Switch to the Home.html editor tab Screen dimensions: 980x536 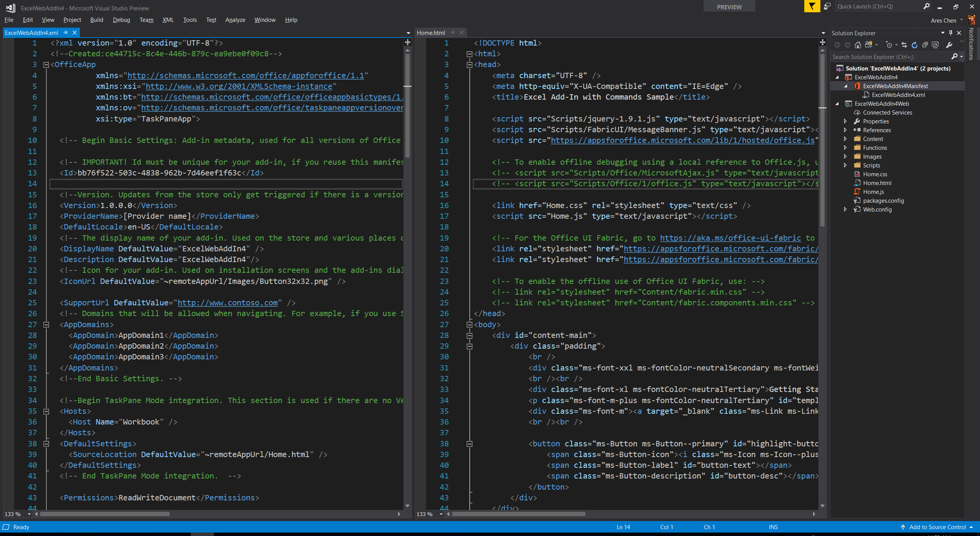pyautogui.click(x=431, y=33)
